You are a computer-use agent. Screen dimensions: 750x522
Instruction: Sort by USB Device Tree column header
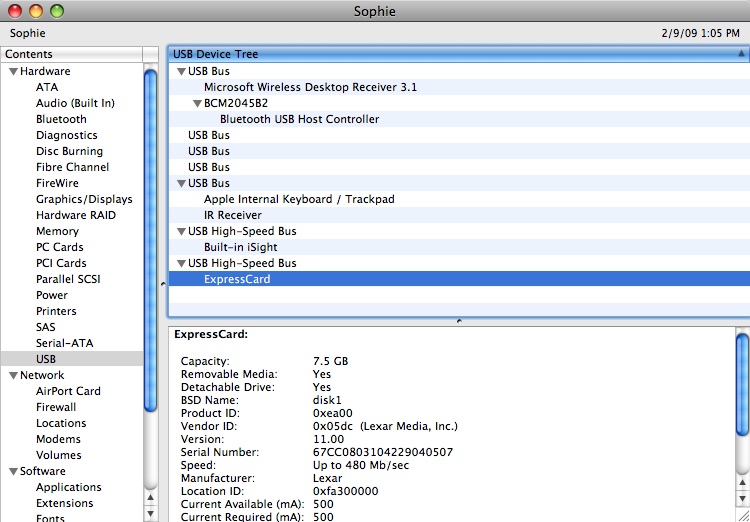[x=459, y=54]
